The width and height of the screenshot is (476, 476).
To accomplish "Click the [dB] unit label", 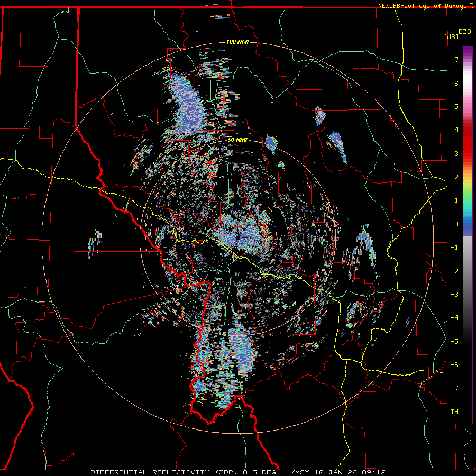I will point(452,36).
